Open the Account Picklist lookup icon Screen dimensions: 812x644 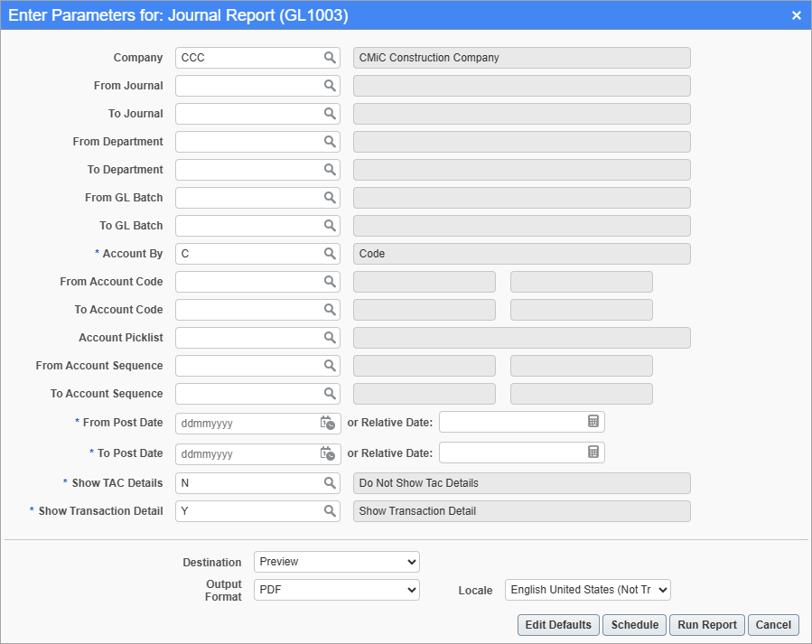coord(329,337)
